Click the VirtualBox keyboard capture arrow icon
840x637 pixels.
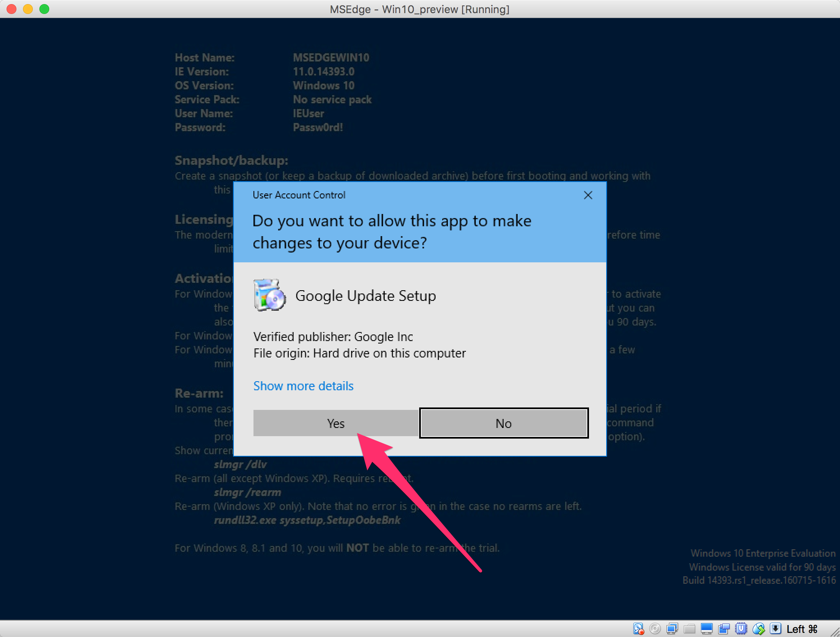[776, 628]
